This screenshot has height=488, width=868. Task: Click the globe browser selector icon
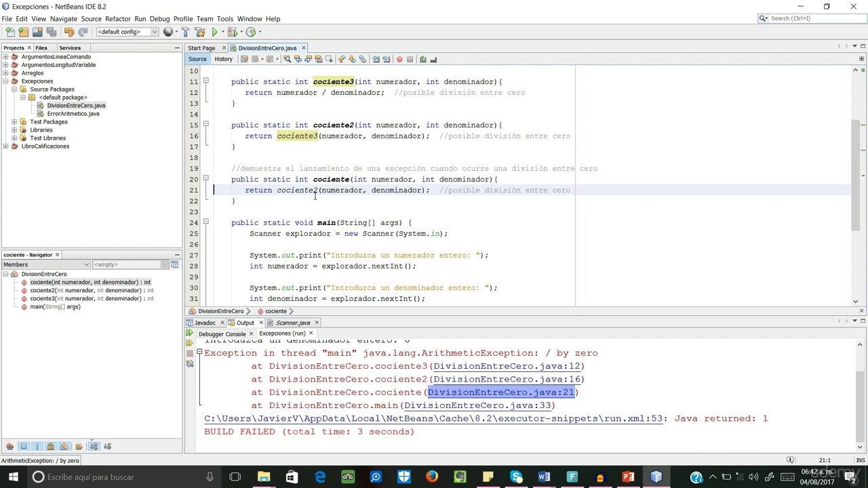pos(168,32)
